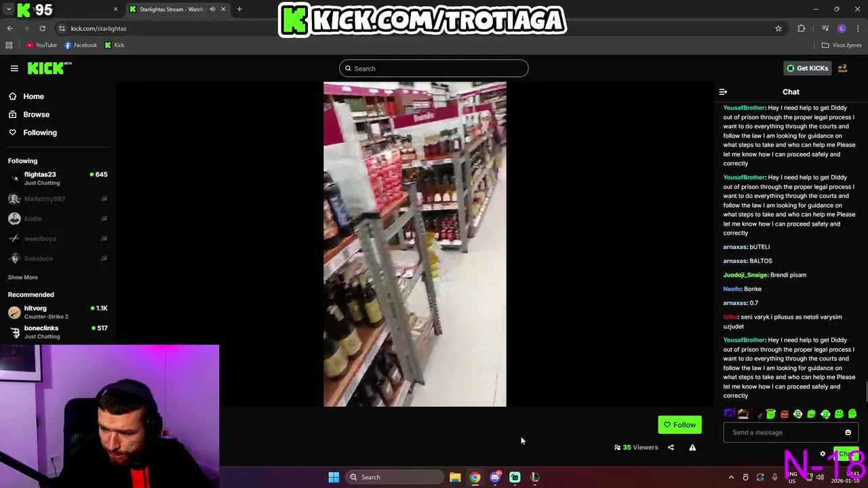The image size is (868, 488).
Task: Open the volume control in system tray
Action: pyautogui.click(x=820, y=477)
